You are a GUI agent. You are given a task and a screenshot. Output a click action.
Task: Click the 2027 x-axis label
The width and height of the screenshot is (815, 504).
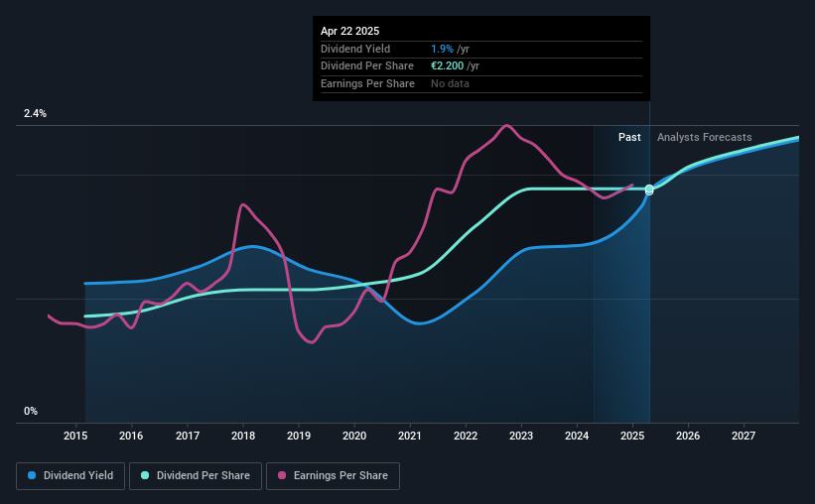click(x=744, y=436)
